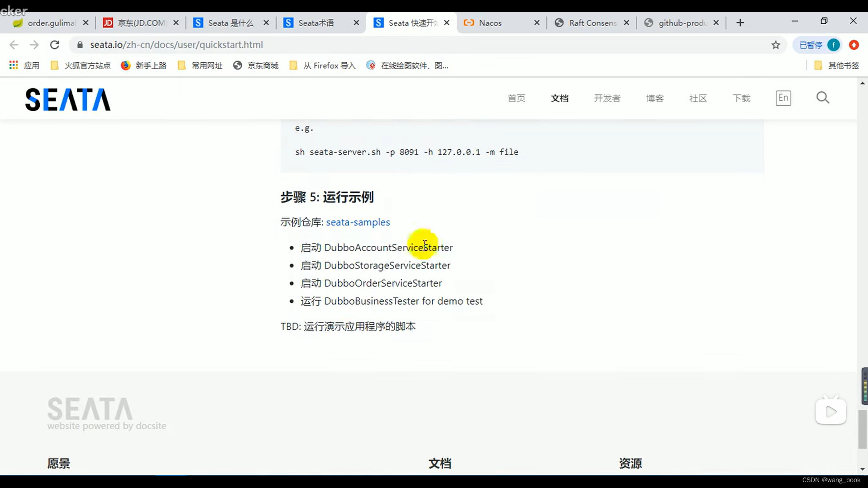Switch to the Seata 是什么 tab
Screen dimensions: 868x488
231,23
